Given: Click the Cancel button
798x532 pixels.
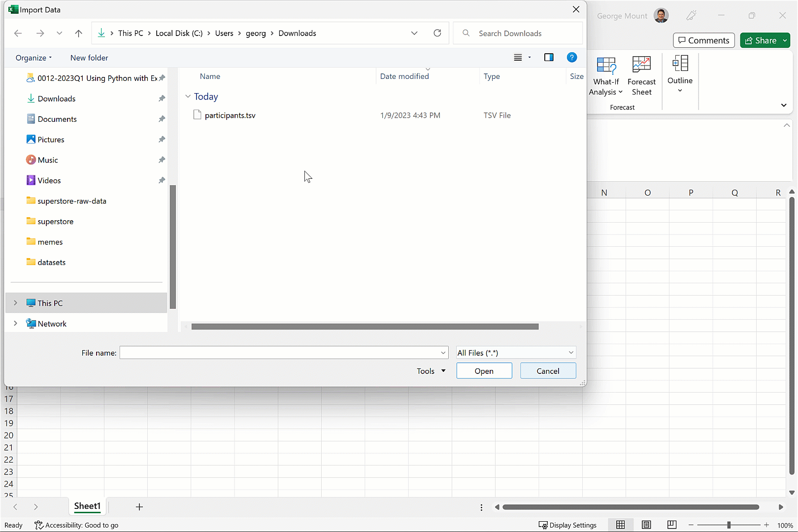Looking at the screenshot, I should [x=548, y=370].
